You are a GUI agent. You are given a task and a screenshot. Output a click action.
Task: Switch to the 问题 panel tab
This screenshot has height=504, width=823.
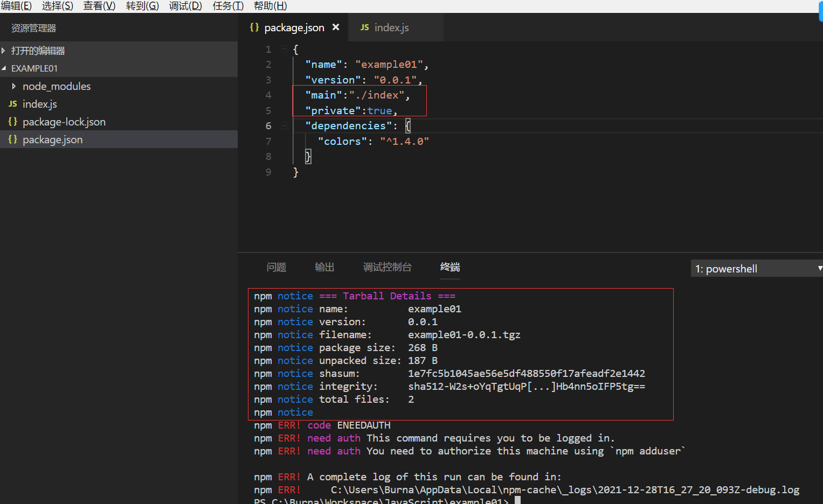pyautogui.click(x=276, y=267)
